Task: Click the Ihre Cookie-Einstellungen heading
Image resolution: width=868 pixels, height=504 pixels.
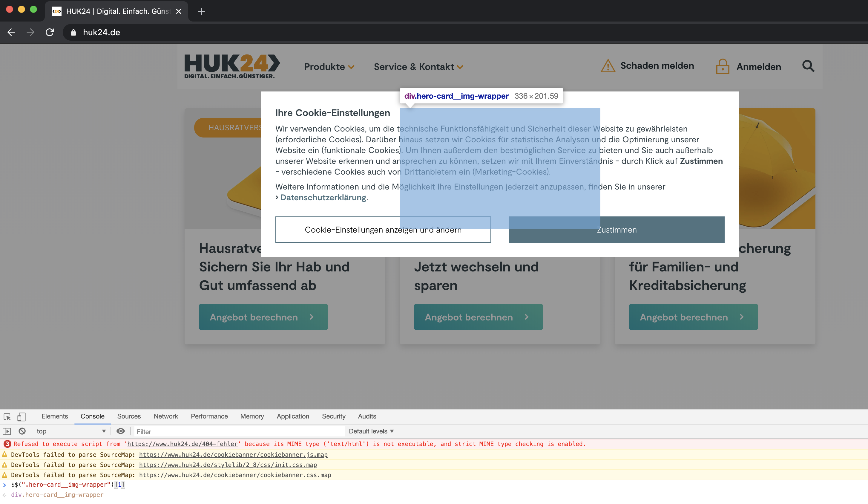Action: pyautogui.click(x=332, y=113)
